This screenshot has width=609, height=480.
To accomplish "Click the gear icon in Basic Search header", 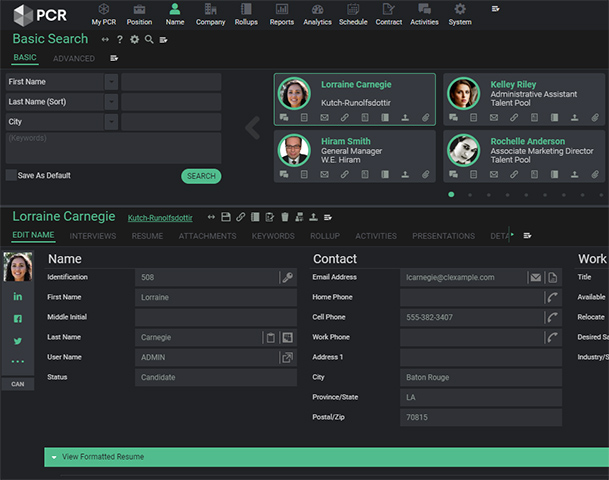I will [x=134, y=40].
